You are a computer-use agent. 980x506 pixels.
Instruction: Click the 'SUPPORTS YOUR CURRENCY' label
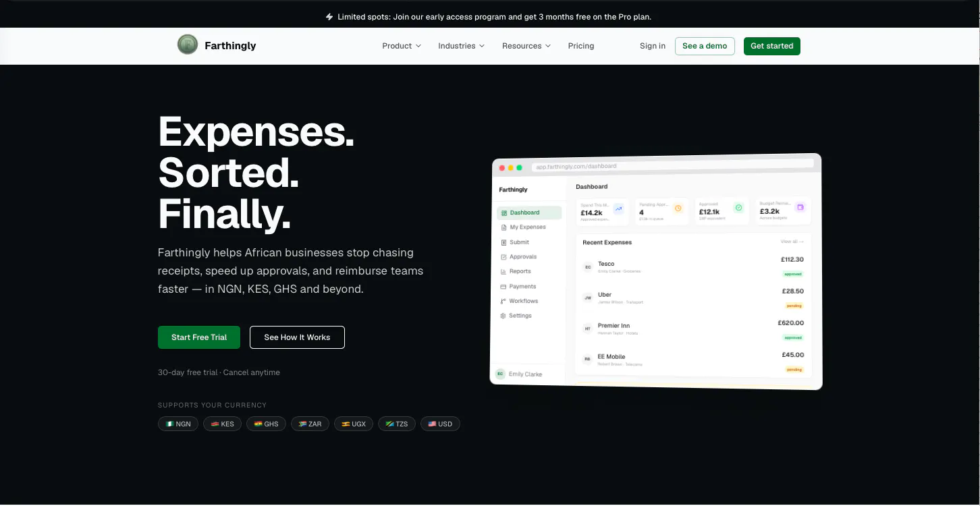click(x=212, y=405)
